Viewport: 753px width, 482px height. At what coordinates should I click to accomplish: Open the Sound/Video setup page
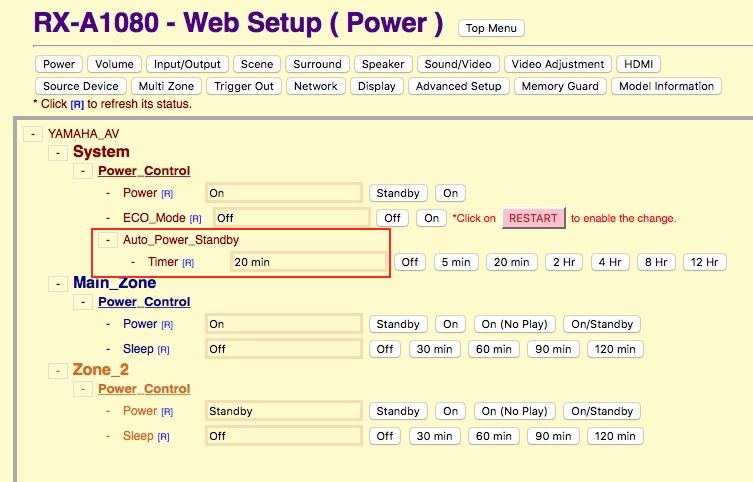[x=458, y=64]
